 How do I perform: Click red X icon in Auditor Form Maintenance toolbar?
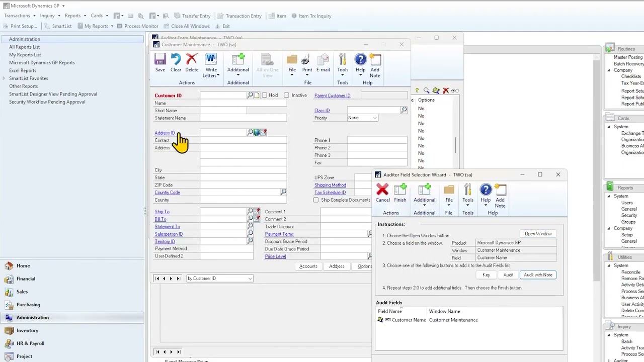click(x=446, y=90)
